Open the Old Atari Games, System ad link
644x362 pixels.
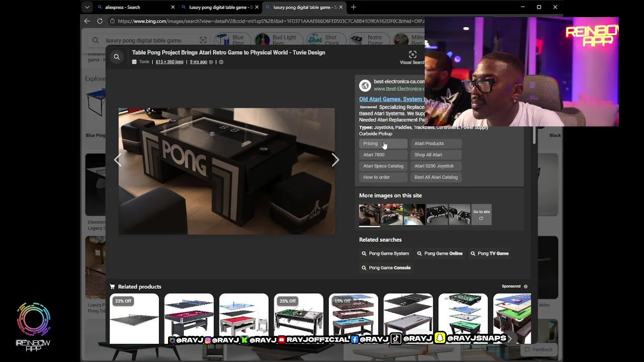click(x=391, y=99)
